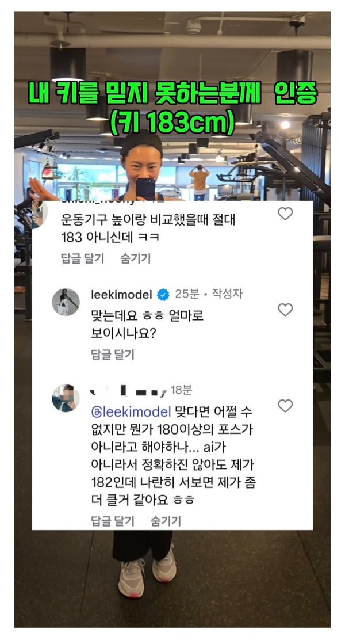Tap the @leekimodel mention in the bottom comment
Viewport: 345px width, 644px height.
tap(131, 412)
